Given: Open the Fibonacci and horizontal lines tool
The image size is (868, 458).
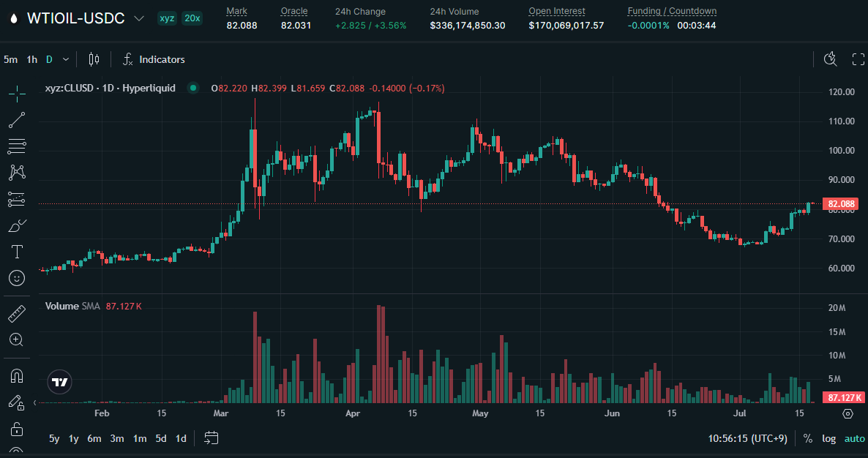Looking at the screenshot, I should 17,146.
